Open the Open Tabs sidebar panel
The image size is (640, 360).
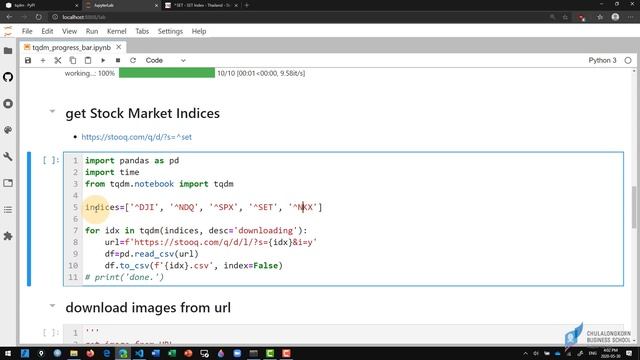tap(8, 183)
